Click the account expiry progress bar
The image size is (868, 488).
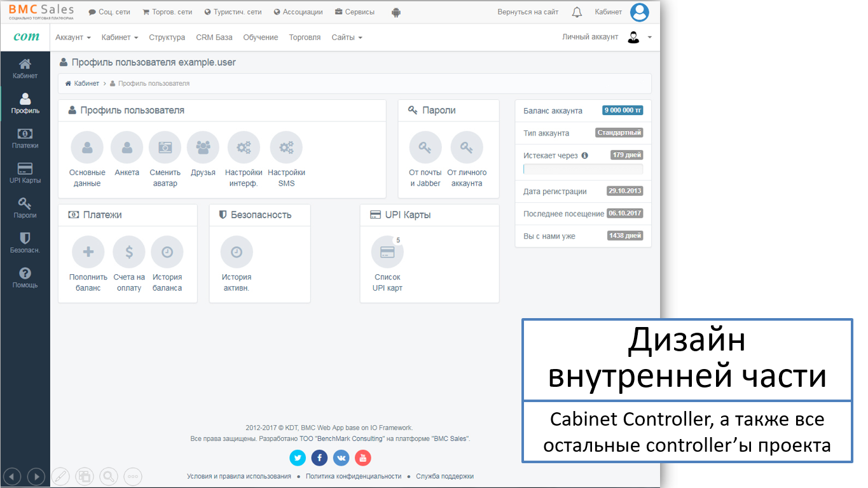pyautogui.click(x=582, y=169)
